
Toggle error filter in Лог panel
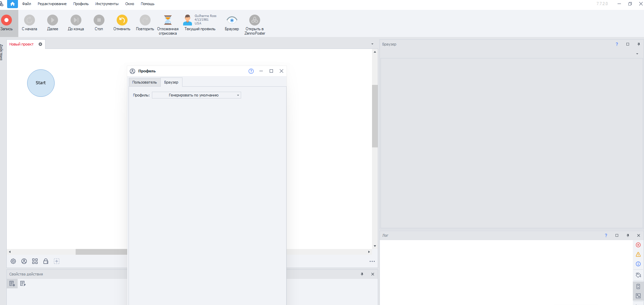[x=638, y=245]
